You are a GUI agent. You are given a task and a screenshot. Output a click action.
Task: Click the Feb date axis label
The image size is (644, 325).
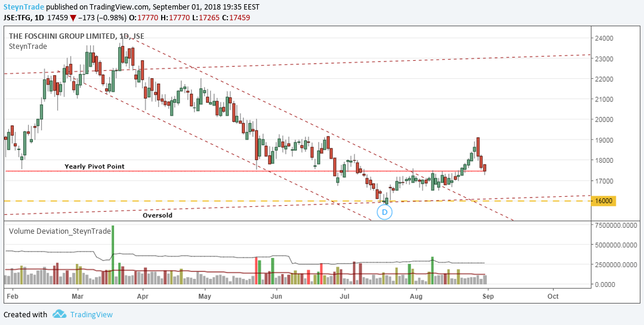pos(13,296)
